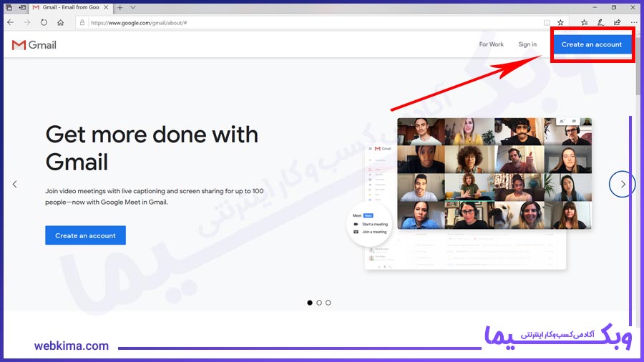Click Create an account below the headline

point(85,235)
